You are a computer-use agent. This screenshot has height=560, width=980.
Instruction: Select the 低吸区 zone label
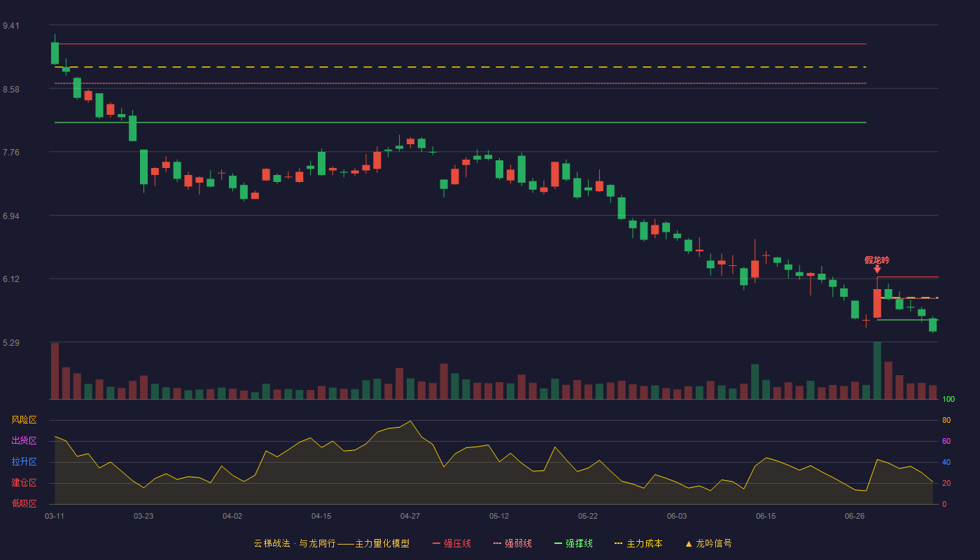click(24, 504)
